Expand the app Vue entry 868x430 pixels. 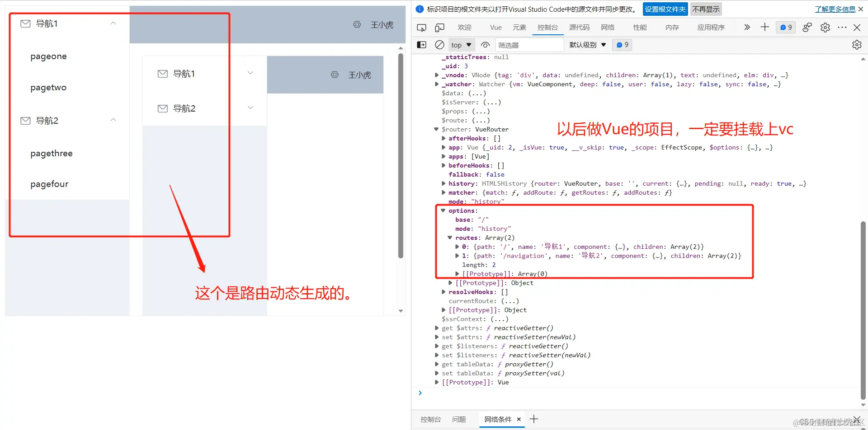click(443, 147)
